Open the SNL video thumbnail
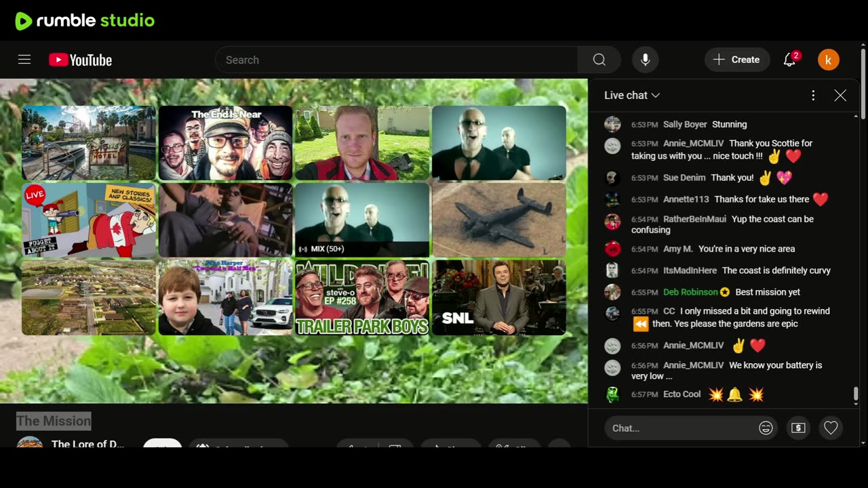The height and width of the screenshot is (488, 868). point(499,298)
